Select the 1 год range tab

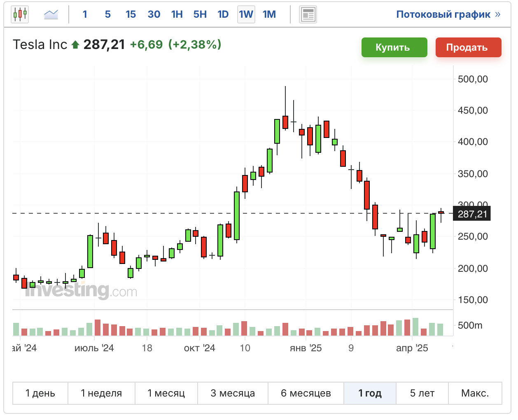(370, 393)
